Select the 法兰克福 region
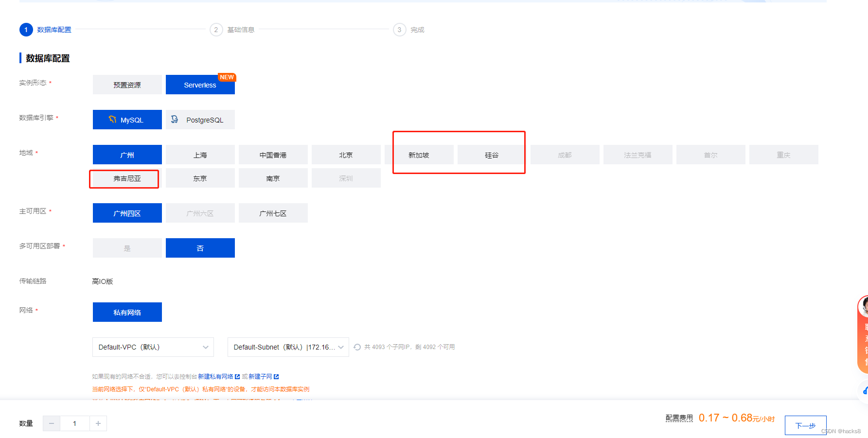This screenshot has height=438, width=868. [638, 155]
